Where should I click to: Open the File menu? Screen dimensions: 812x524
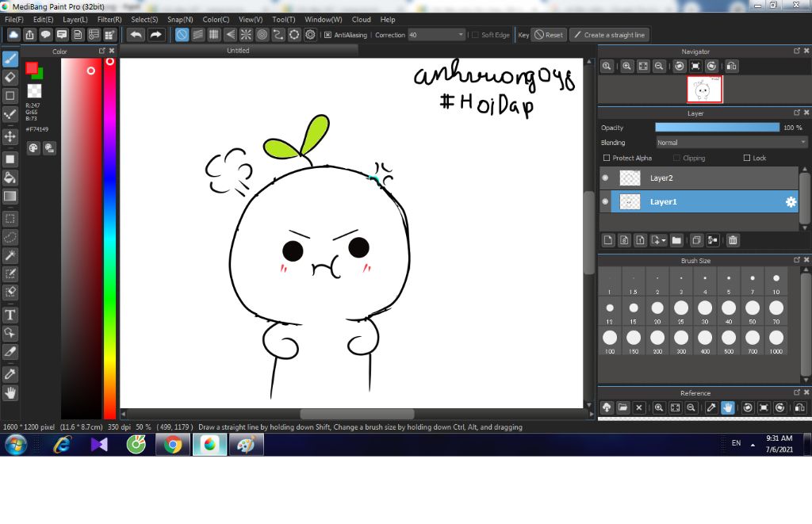[14, 19]
